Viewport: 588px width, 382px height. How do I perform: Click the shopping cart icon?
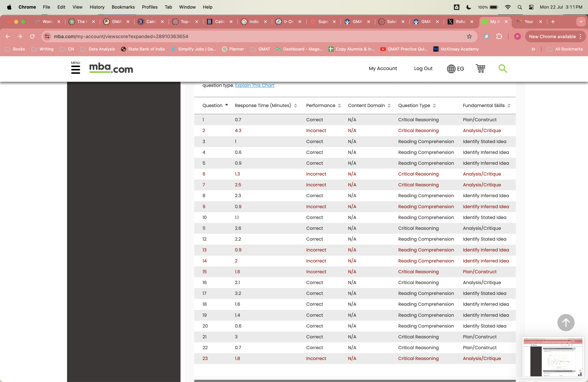[480, 69]
